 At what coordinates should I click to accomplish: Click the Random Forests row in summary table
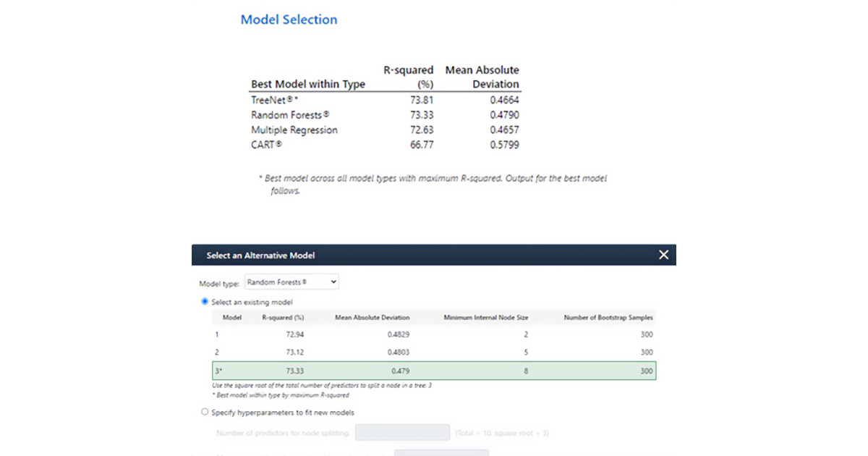click(385, 115)
